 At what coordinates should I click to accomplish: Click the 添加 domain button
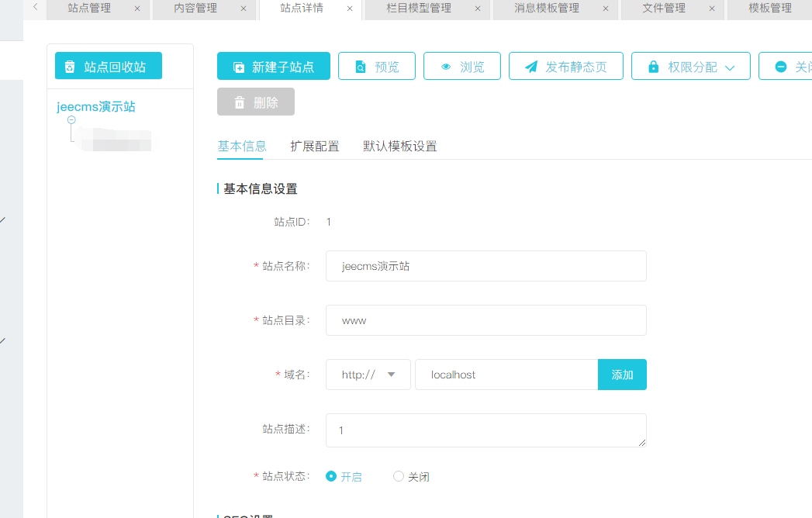[622, 375]
